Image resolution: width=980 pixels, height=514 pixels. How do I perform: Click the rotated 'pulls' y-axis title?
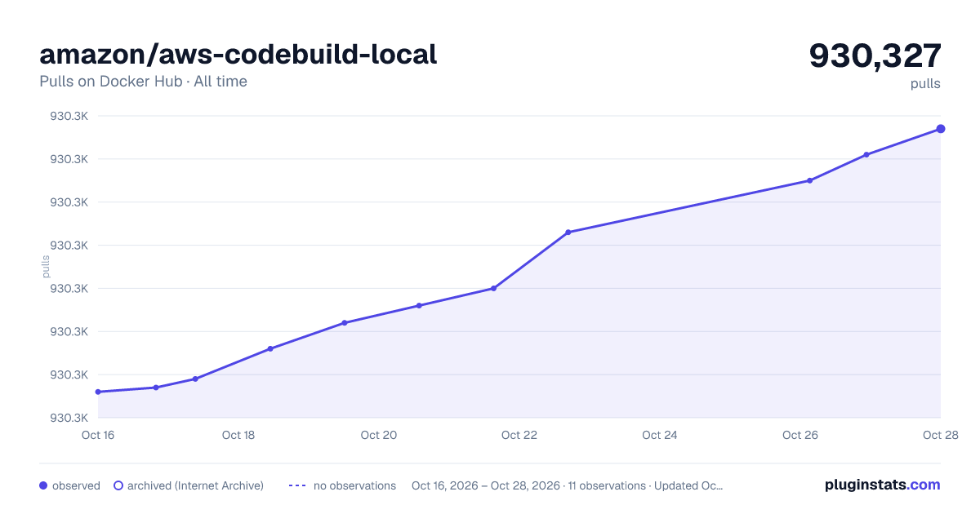pyautogui.click(x=46, y=267)
